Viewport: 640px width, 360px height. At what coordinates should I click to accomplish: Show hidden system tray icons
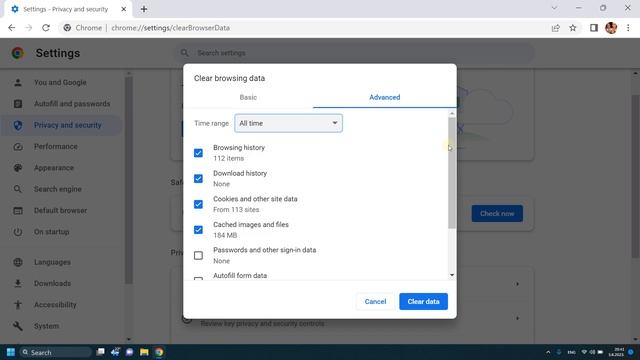[x=548, y=352]
